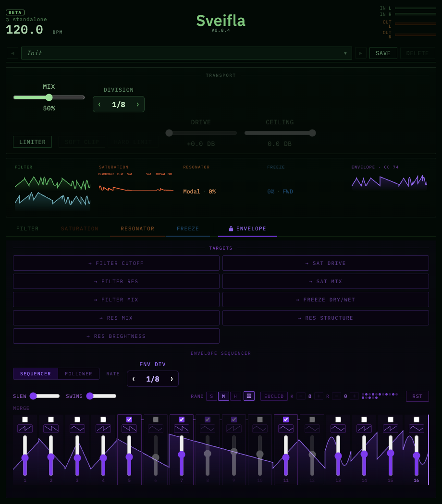Screen dimensions: 442x504
Task: Decrease Euclid R value with minus
Action: [336, 396]
